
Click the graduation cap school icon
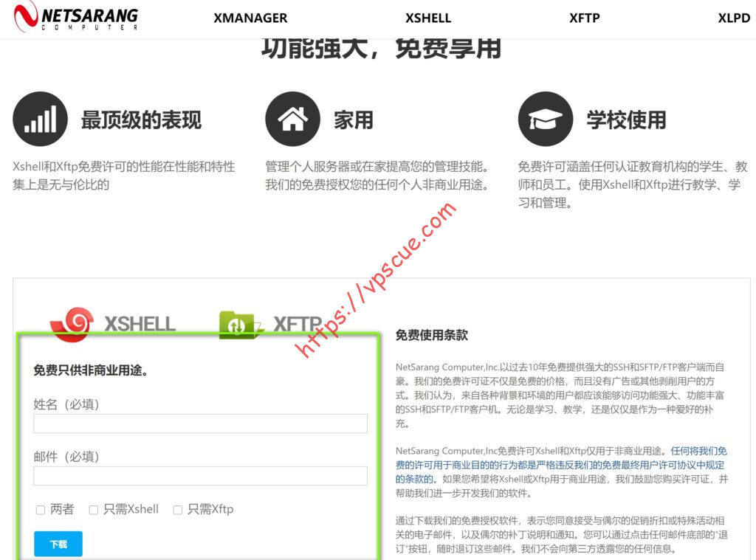click(x=546, y=119)
